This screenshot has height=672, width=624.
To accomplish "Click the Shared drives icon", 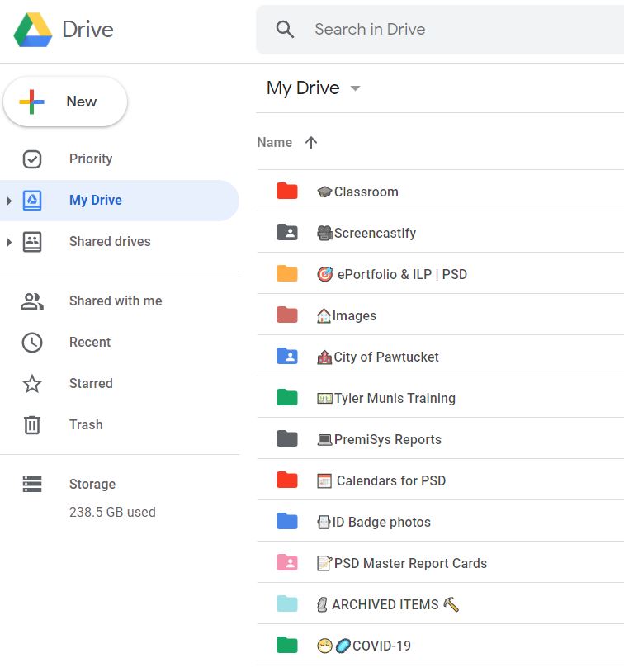I will click(x=32, y=242).
